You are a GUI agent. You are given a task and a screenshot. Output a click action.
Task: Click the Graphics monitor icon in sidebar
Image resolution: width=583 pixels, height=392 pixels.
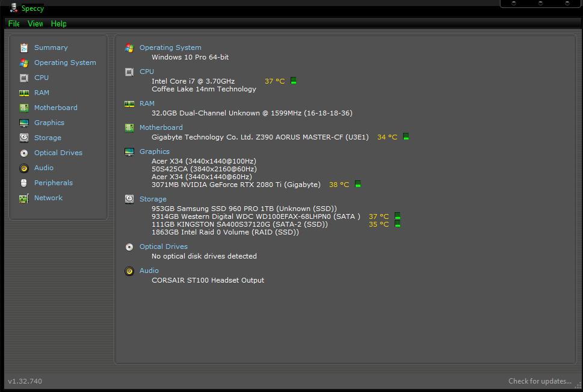(x=24, y=123)
